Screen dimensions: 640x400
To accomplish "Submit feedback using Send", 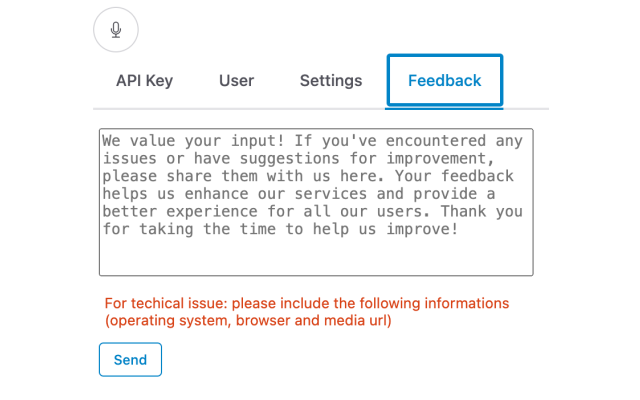I will pyautogui.click(x=130, y=360).
